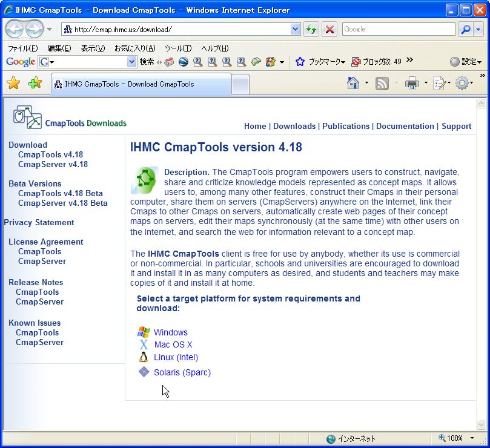This screenshot has width=490, height=448.
Task: Go to the browser Home page icon
Action: click(353, 83)
